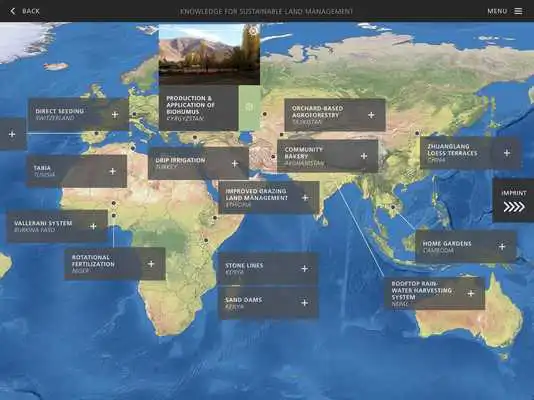The image size is (534, 400).
Task: Expand Drip Irrigation Turkey plus icon
Action: (x=235, y=164)
